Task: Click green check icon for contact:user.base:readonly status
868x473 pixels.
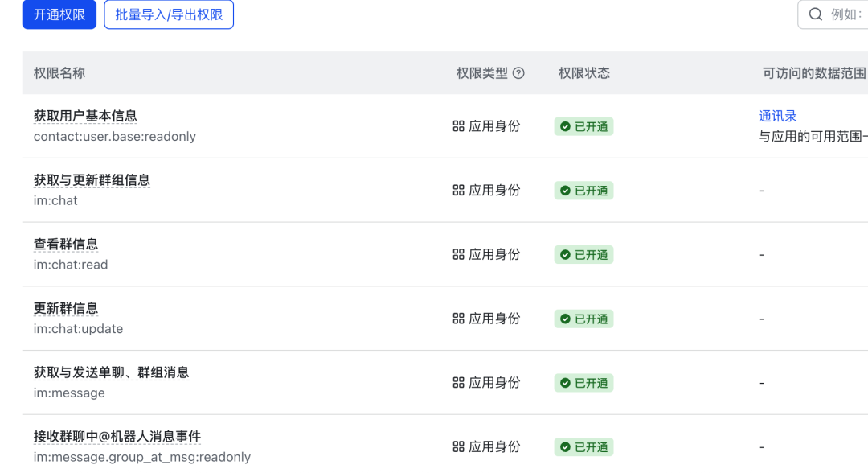Action: pyautogui.click(x=566, y=126)
